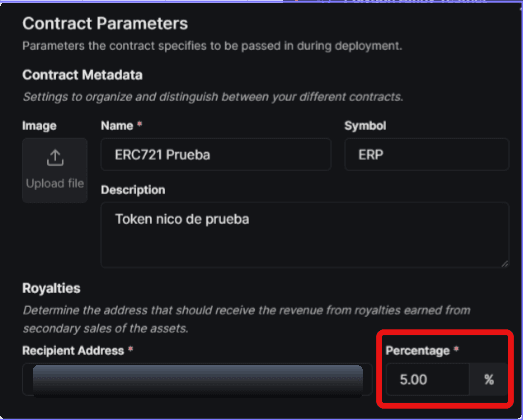Click the deployment parameters description text
Screen dimensions: 523x420
[x=212, y=46]
